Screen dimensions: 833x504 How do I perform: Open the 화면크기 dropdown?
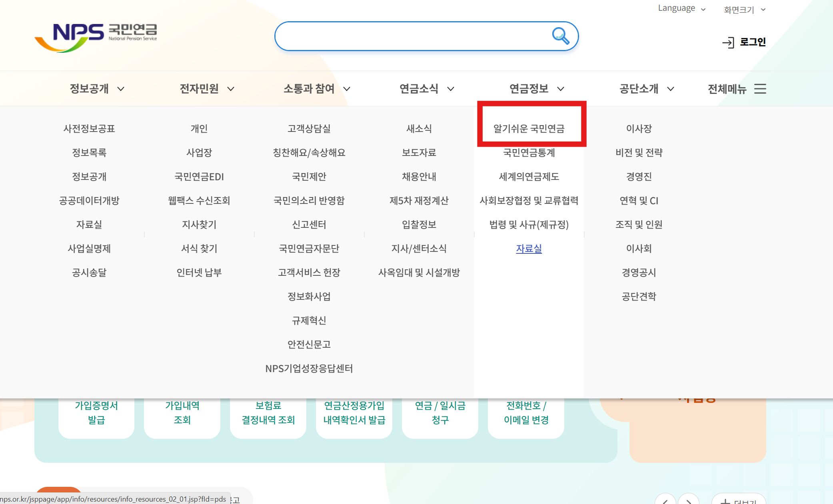click(744, 10)
